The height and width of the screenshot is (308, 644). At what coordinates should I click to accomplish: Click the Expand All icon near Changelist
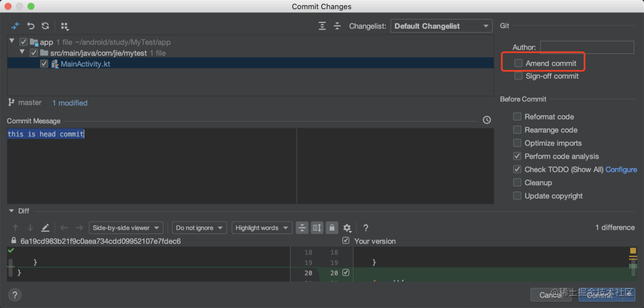[323, 26]
